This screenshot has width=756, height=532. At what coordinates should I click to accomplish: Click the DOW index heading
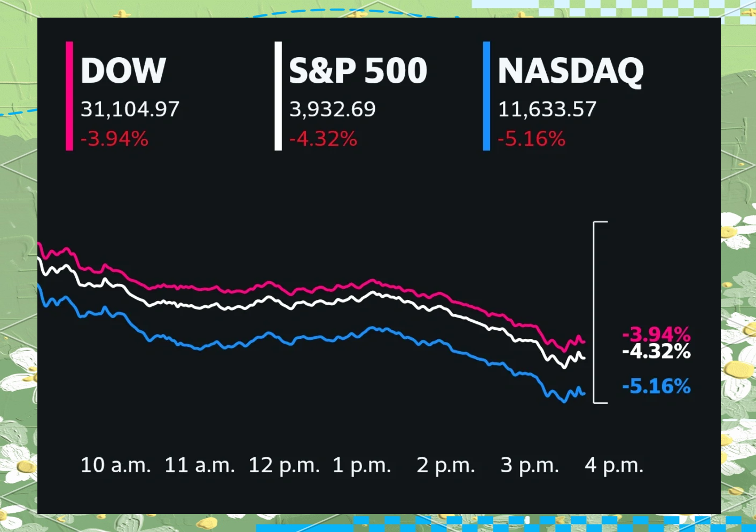(x=123, y=70)
